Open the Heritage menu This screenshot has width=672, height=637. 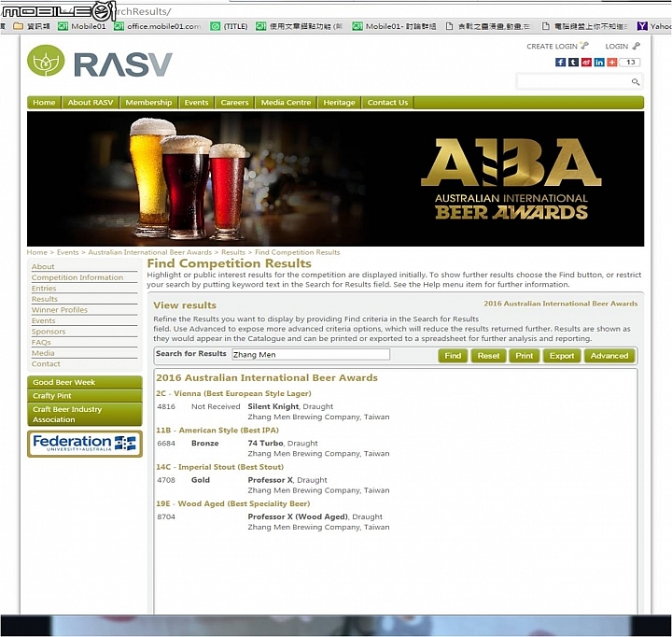339,103
